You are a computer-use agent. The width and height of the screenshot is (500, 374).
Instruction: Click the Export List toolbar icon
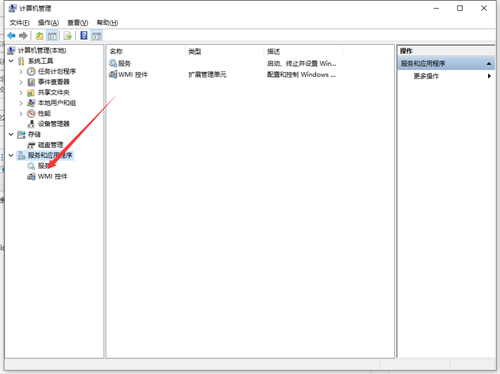click(68, 35)
